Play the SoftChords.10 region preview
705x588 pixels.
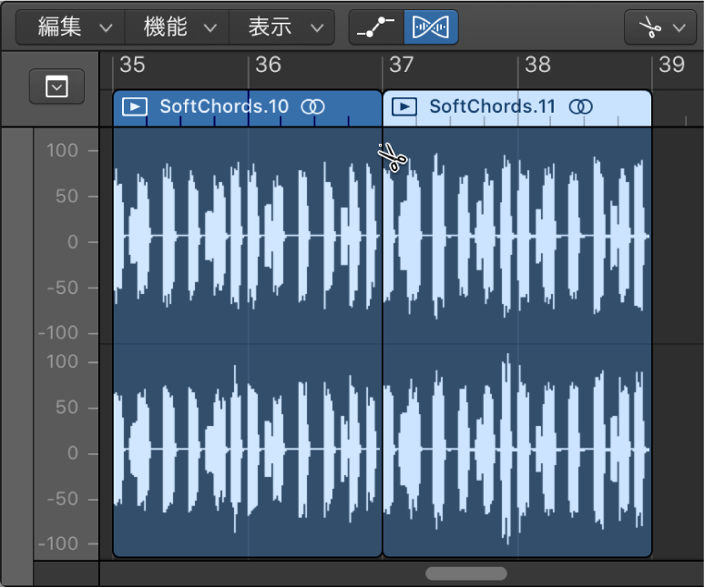(135, 106)
